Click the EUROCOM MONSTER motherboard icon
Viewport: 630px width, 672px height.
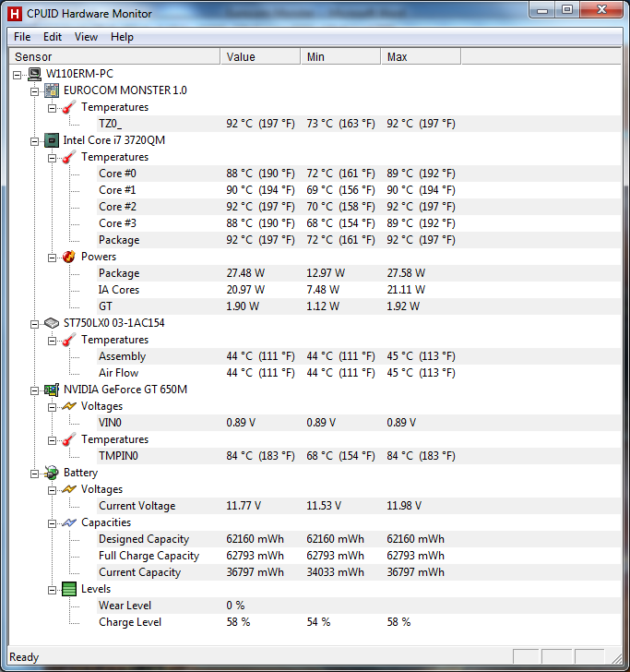click(52, 90)
